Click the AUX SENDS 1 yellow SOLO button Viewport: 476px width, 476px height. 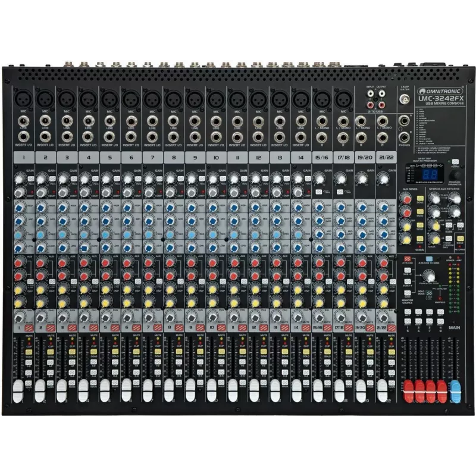(x=420, y=199)
